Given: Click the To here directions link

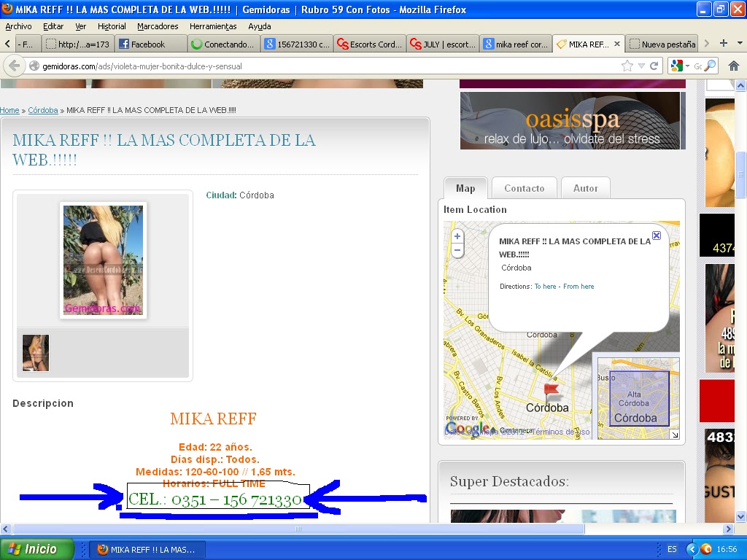Looking at the screenshot, I should point(545,286).
